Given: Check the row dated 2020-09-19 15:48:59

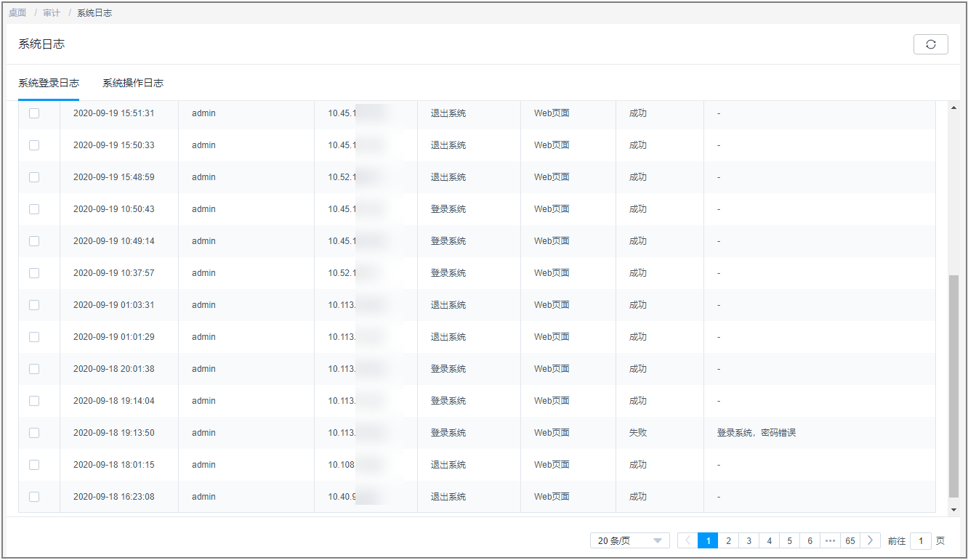Looking at the screenshot, I should (x=34, y=177).
